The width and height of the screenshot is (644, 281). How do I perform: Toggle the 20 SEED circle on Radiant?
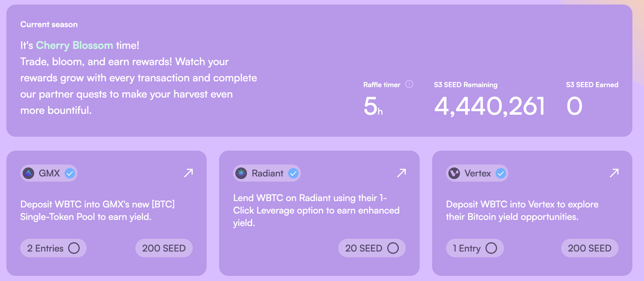point(393,248)
